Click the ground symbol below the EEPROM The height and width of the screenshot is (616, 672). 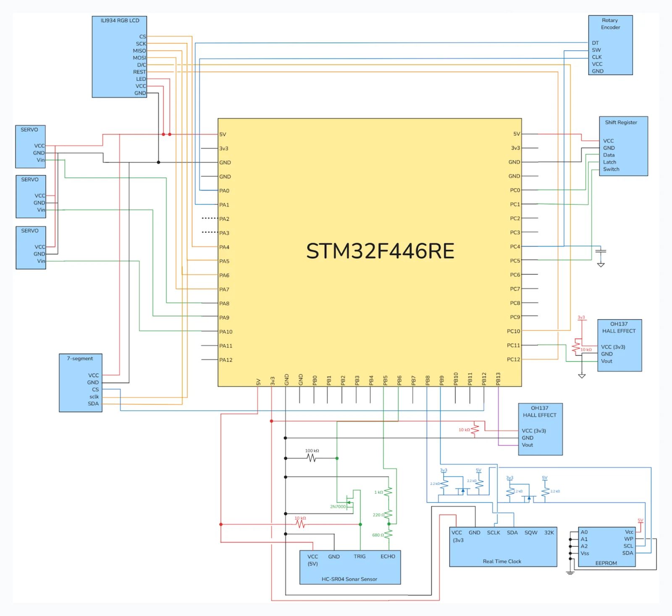570,572
